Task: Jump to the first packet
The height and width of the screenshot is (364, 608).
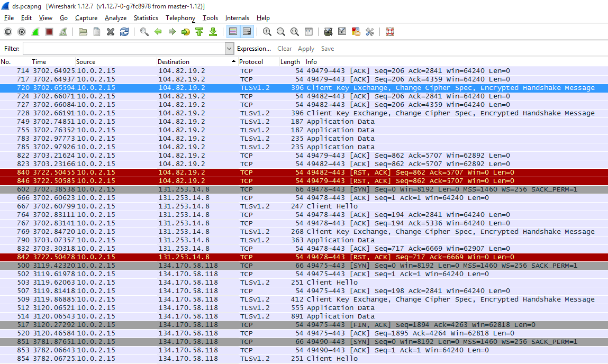Action: click(199, 32)
